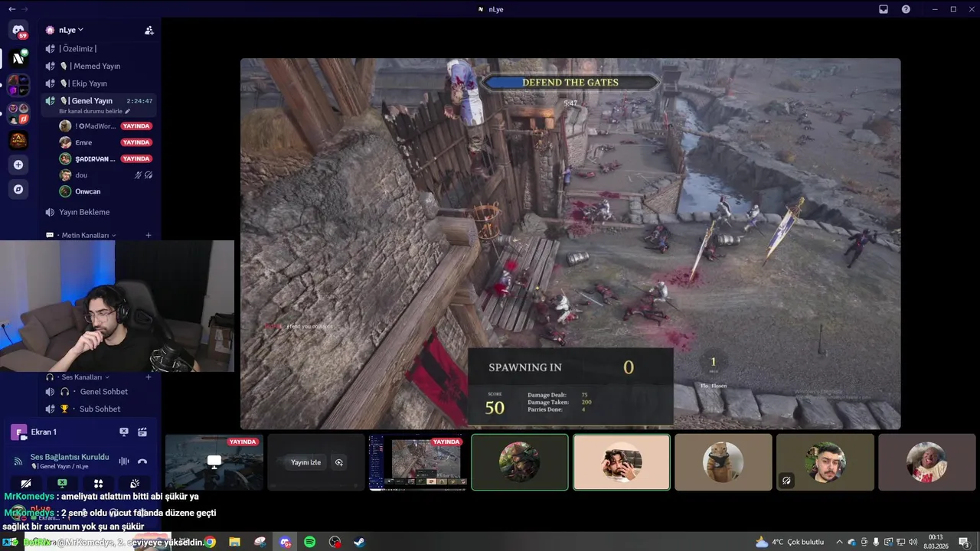
Task: Open Steam from the taskbar
Action: pyautogui.click(x=359, y=542)
